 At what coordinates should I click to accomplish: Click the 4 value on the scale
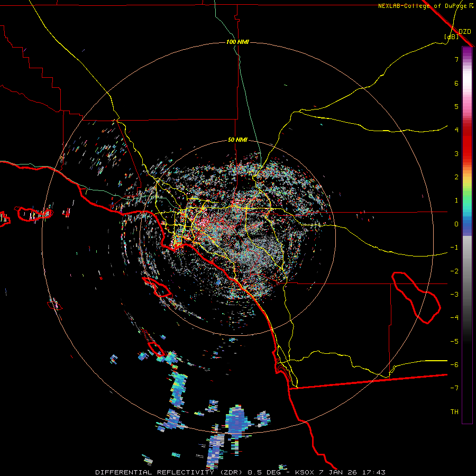[x=456, y=130]
